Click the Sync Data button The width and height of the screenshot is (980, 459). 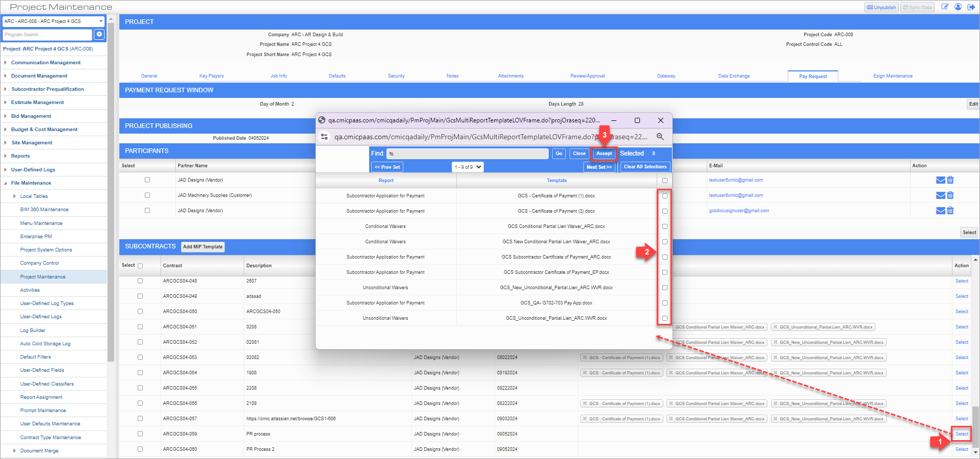(917, 7)
